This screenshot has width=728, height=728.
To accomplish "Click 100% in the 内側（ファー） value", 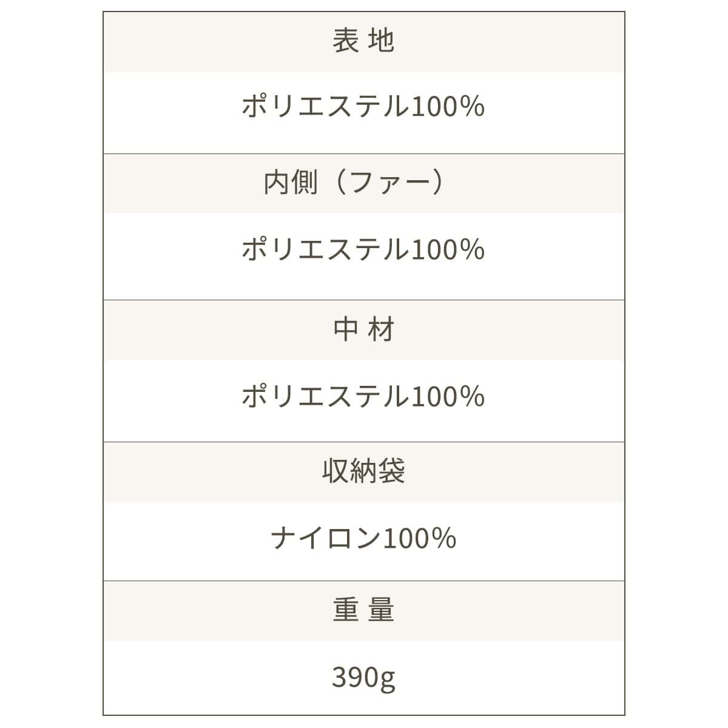I will [448, 250].
